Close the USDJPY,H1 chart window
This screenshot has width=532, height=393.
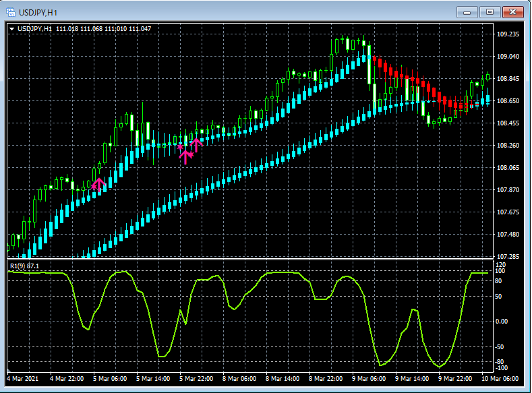512,12
